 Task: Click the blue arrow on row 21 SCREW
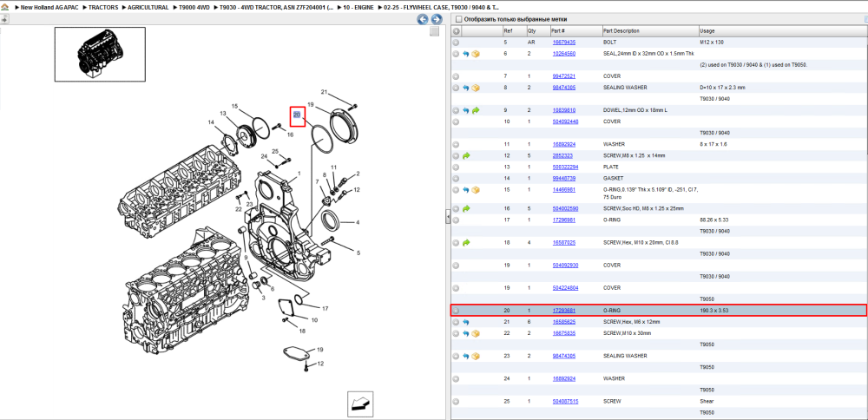tap(465, 321)
